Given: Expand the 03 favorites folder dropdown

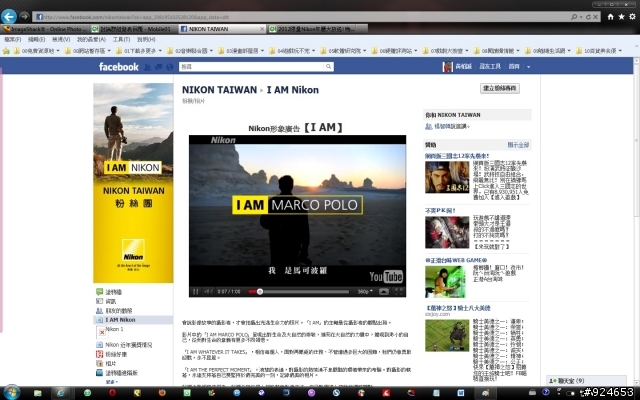Looking at the screenshot, I should 262,51.
